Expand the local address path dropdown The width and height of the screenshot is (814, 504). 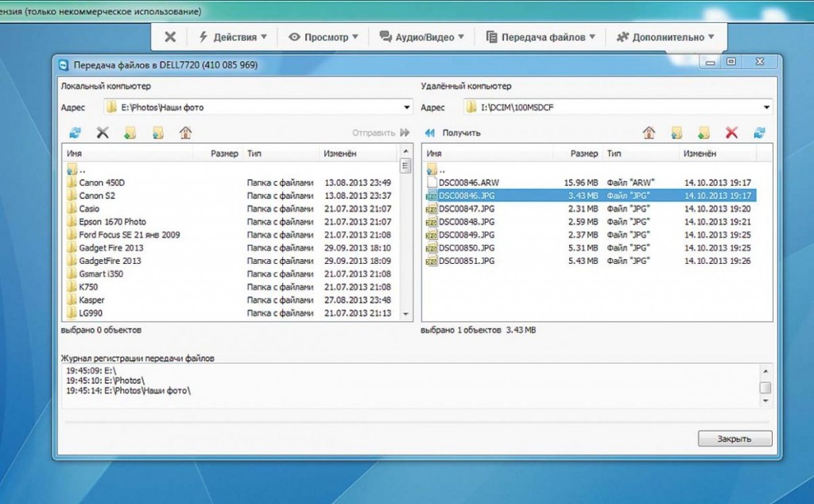[x=407, y=107]
